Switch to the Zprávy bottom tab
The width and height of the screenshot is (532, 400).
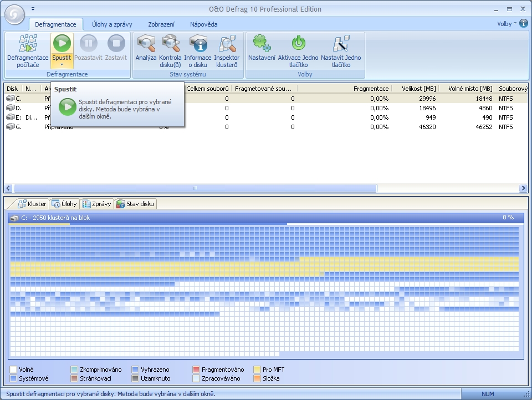tap(96, 204)
